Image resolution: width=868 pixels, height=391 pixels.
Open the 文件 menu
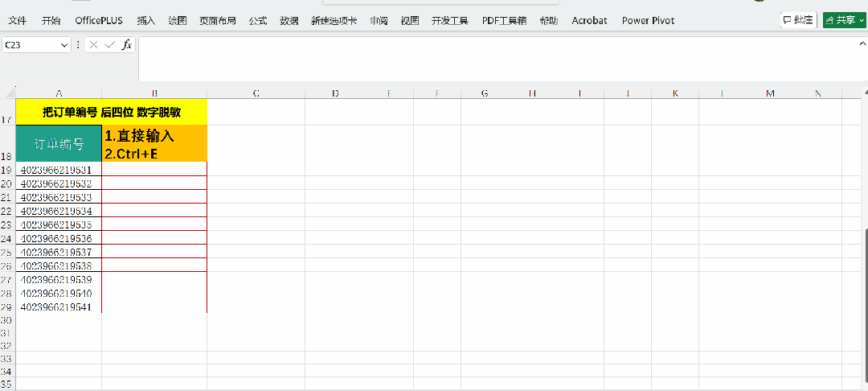pyautogui.click(x=18, y=20)
